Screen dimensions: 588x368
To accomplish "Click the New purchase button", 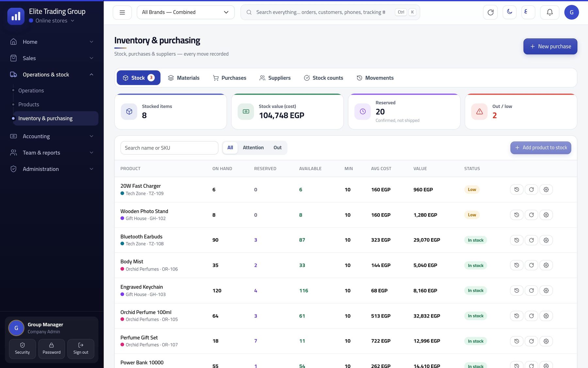I will (550, 46).
